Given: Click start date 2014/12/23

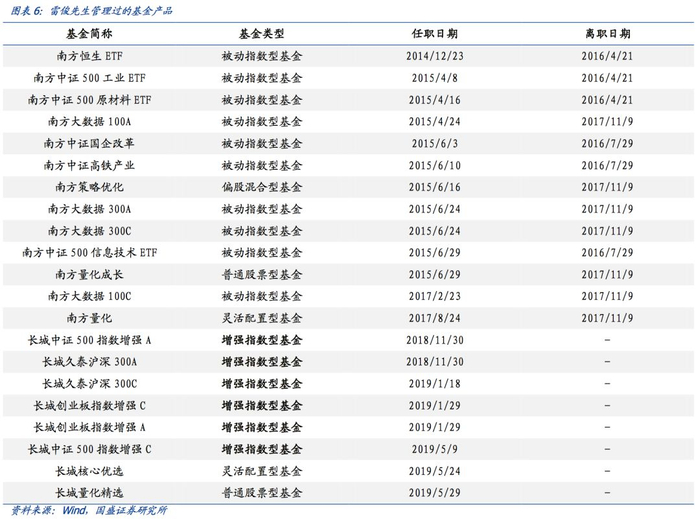Looking at the screenshot, I should 434,56.
